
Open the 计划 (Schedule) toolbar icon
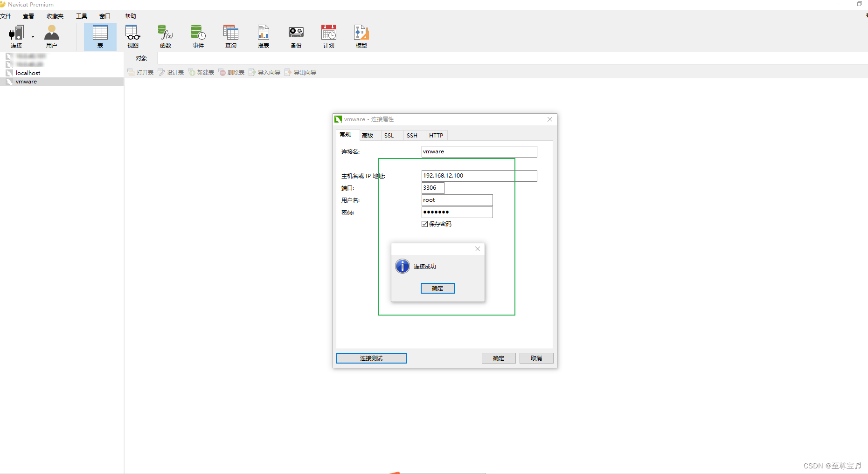click(x=329, y=36)
